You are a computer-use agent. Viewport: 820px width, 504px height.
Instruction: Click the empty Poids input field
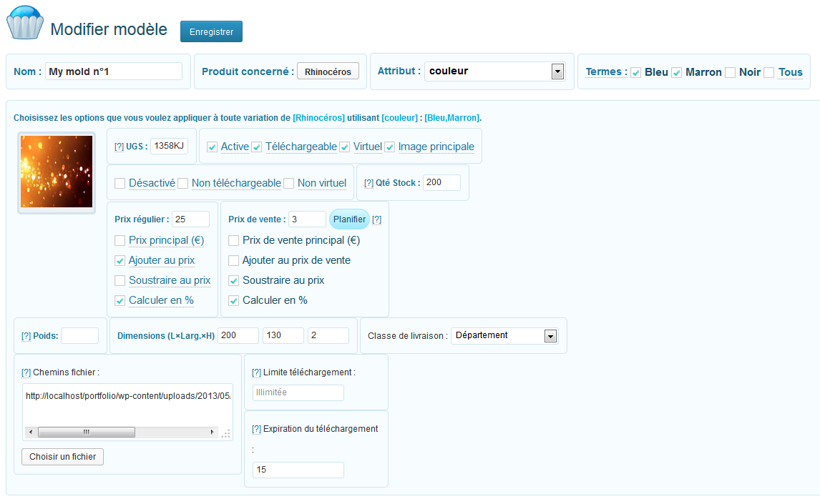click(x=79, y=336)
